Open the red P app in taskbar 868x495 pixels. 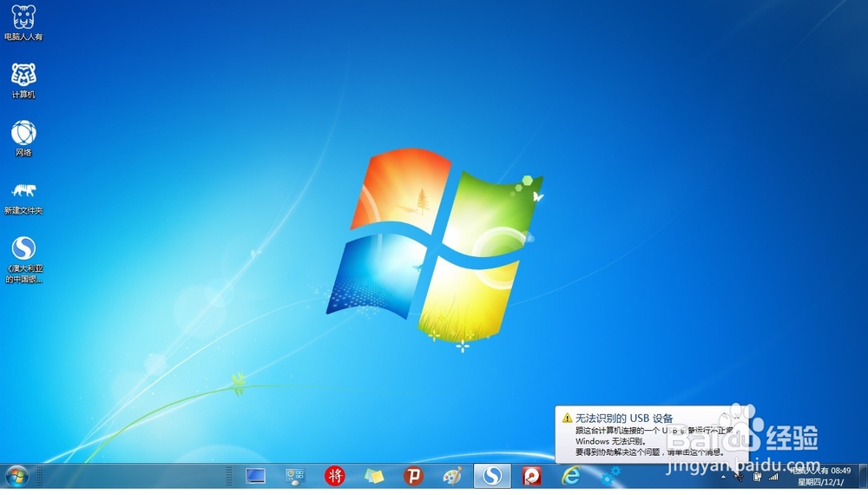pos(413,476)
